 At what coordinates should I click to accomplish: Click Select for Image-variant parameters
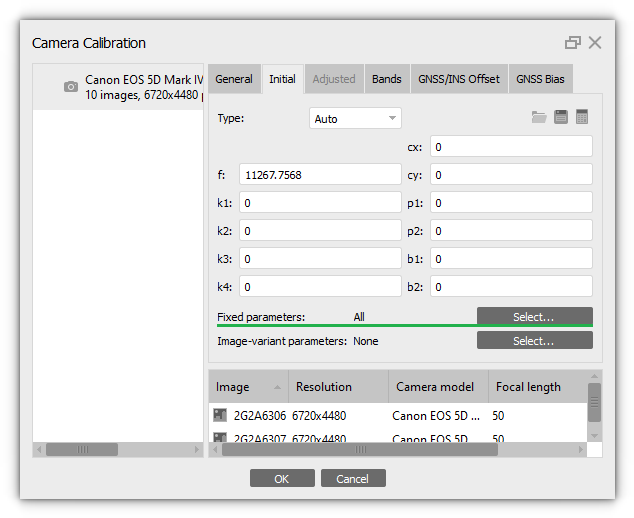click(x=535, y=340)
